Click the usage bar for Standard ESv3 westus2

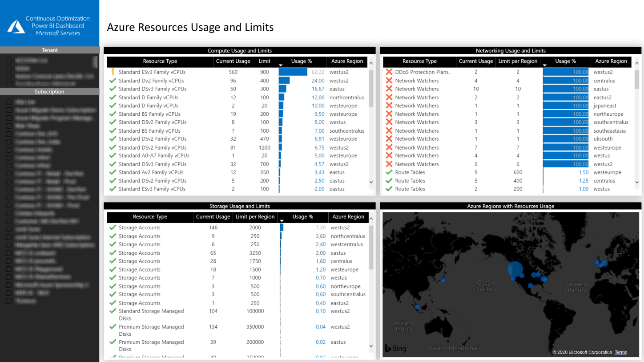click(x=293, y=72)
